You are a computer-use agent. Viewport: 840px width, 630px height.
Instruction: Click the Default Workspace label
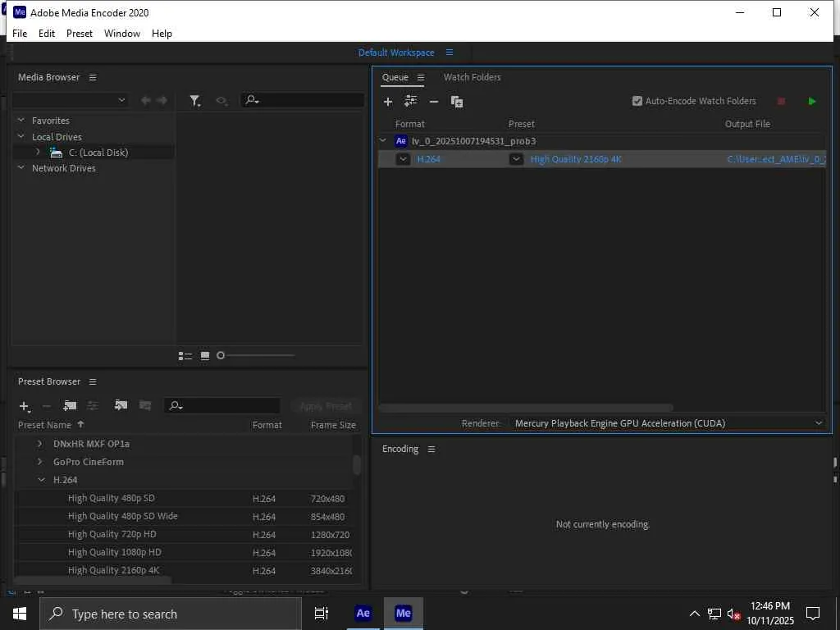pos(396,52)
